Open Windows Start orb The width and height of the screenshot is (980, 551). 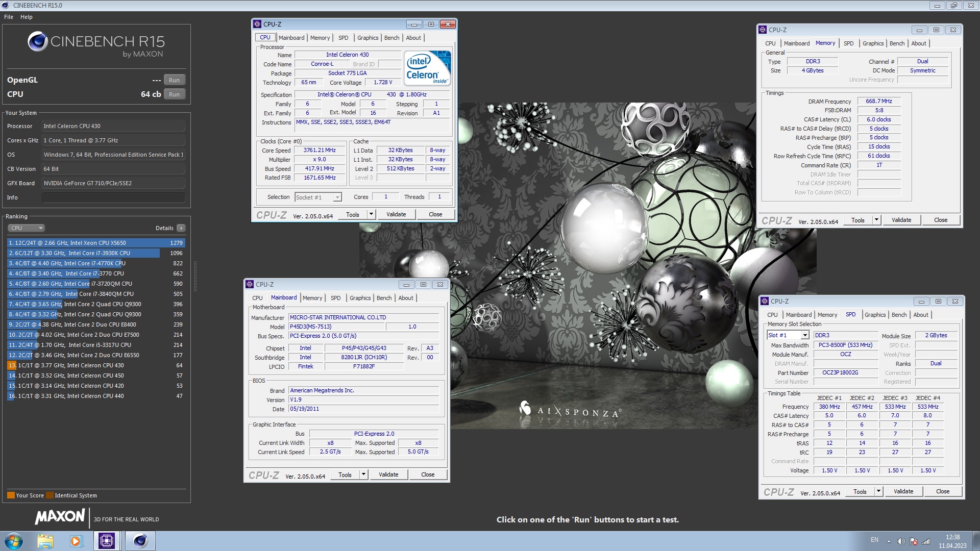pos(14,541)
